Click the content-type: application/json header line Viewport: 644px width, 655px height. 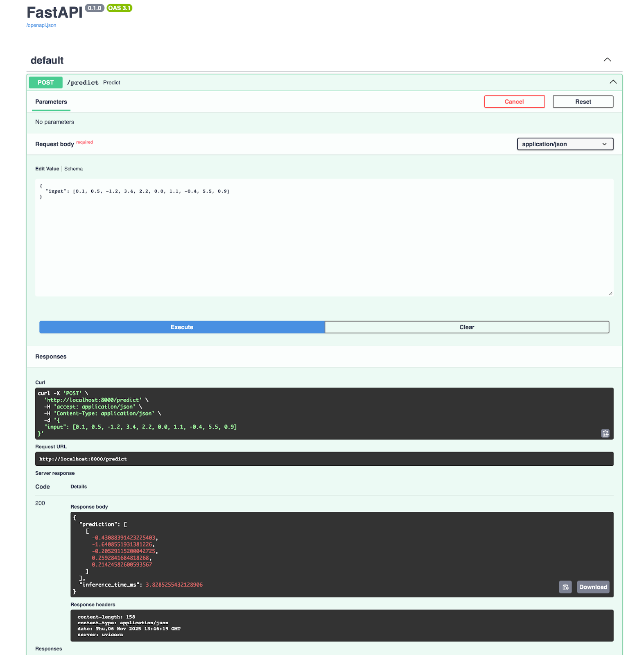pos(123,623)
